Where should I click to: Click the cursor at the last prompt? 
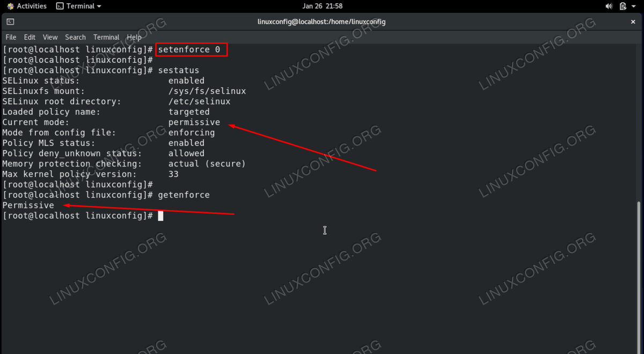coord(160,216)
